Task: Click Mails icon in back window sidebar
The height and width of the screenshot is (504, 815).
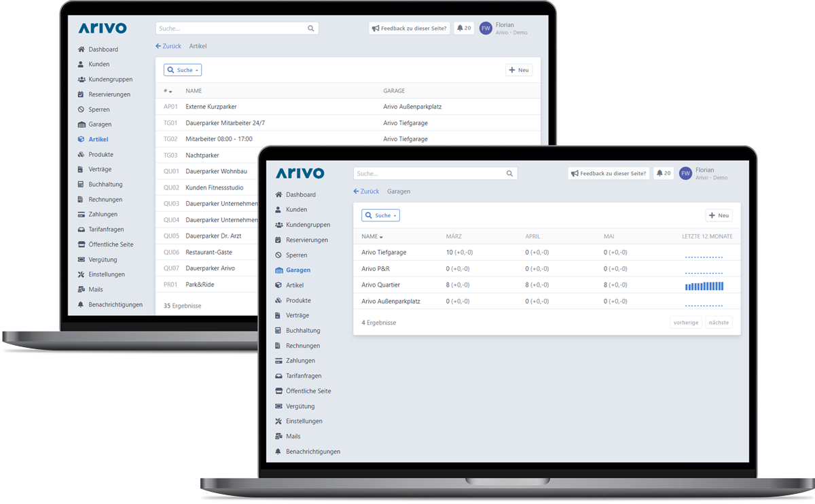Action: click(x=81, y=289)
